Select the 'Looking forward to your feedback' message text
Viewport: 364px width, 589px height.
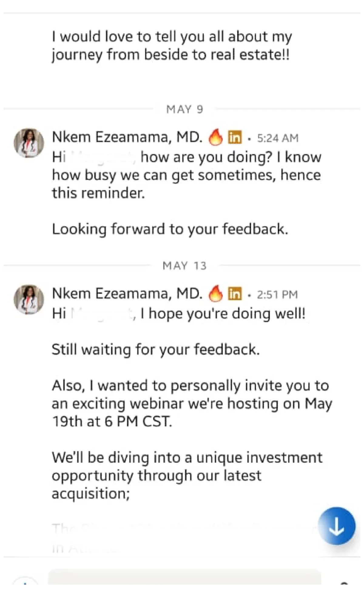pos(170,229)
